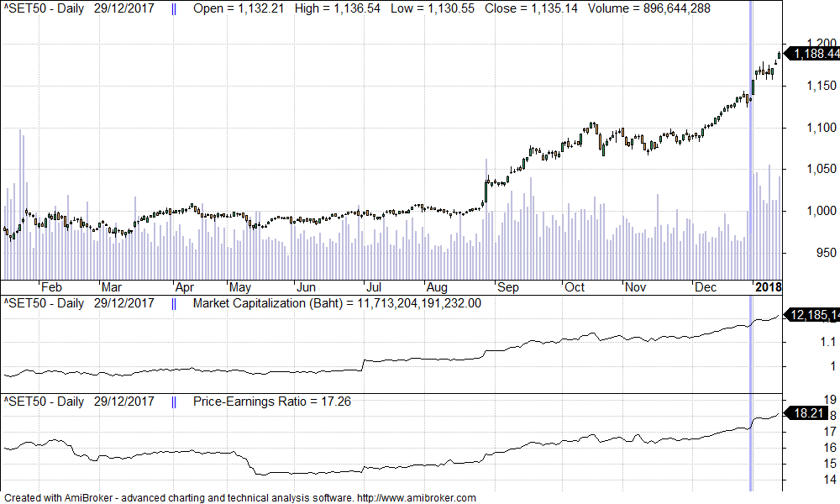Click the blue bars marker in the price pane title
The width and height of the screenshot is (840, 504).
pos(174,10)
